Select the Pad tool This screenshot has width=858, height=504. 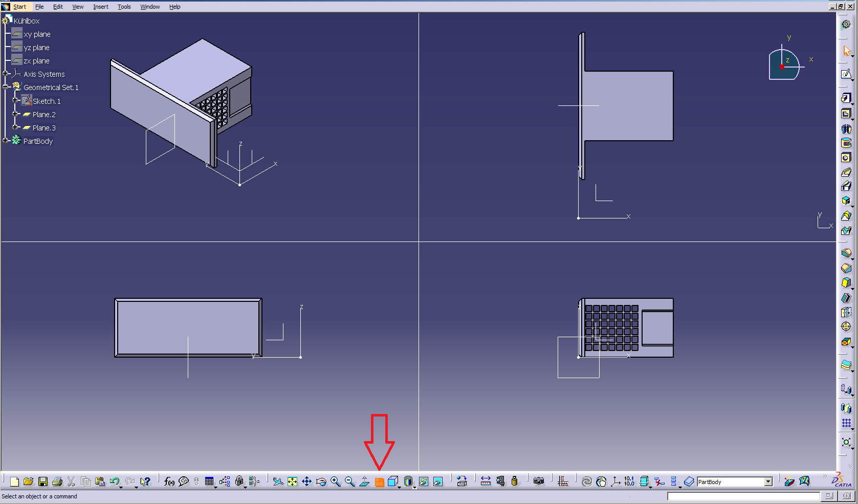pyautogui.click(x=846, y=98)
